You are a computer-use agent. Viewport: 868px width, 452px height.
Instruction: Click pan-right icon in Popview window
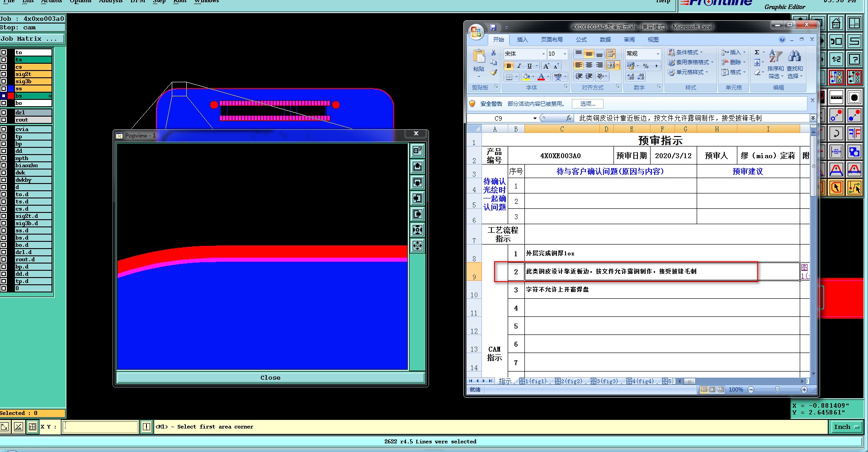click(418, 214)
